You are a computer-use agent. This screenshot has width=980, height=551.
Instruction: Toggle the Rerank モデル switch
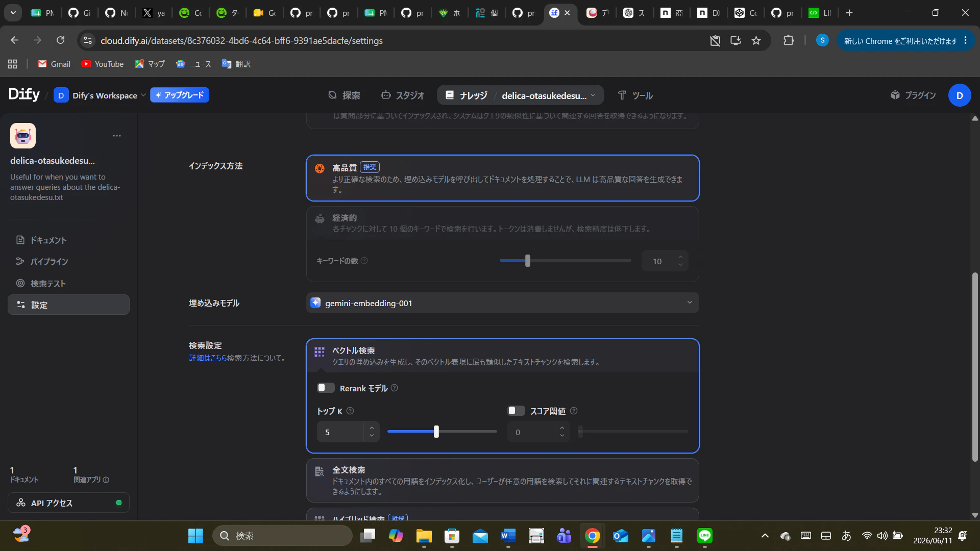click(x=326, y=388)
